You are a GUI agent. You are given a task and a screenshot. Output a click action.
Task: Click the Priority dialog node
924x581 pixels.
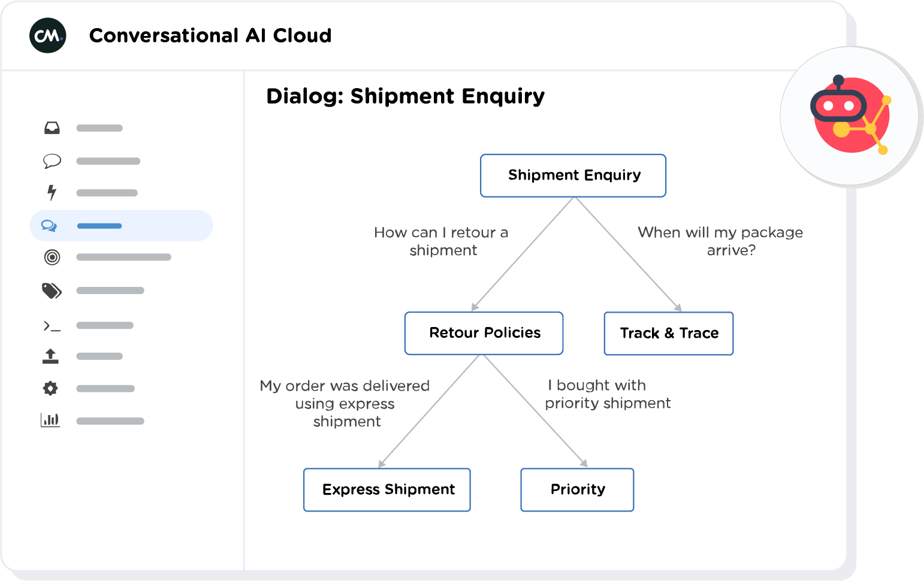coord(577,490)
